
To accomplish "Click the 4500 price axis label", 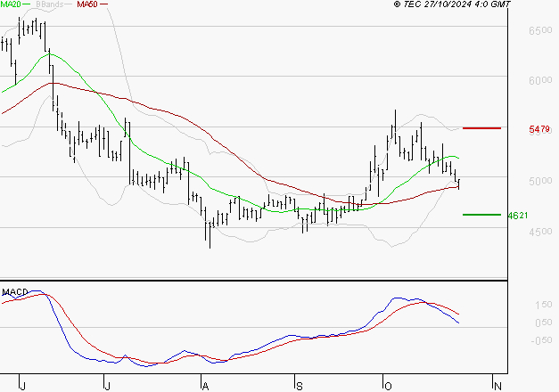I will tap(540, 232).
